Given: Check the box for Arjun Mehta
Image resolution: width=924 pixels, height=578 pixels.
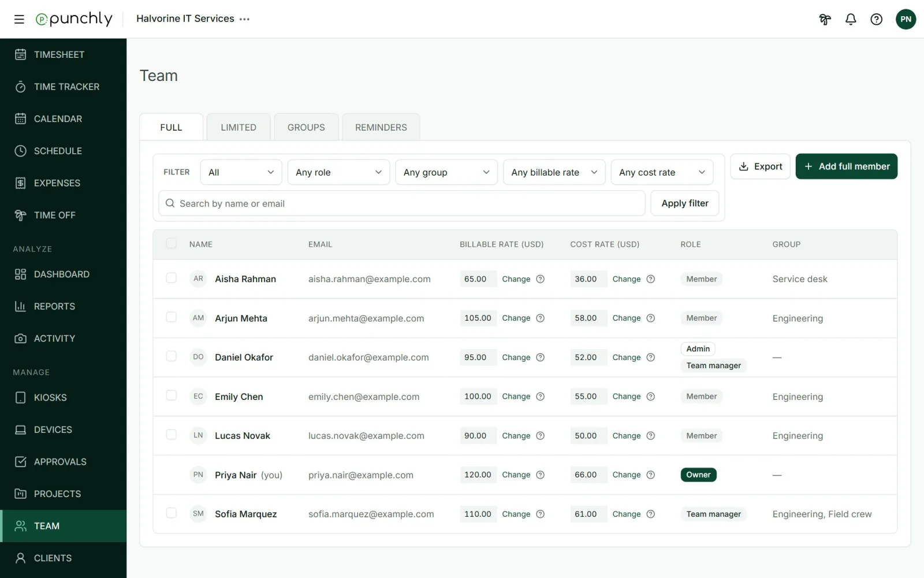Looking at the screenshot, I should [171, 317].
